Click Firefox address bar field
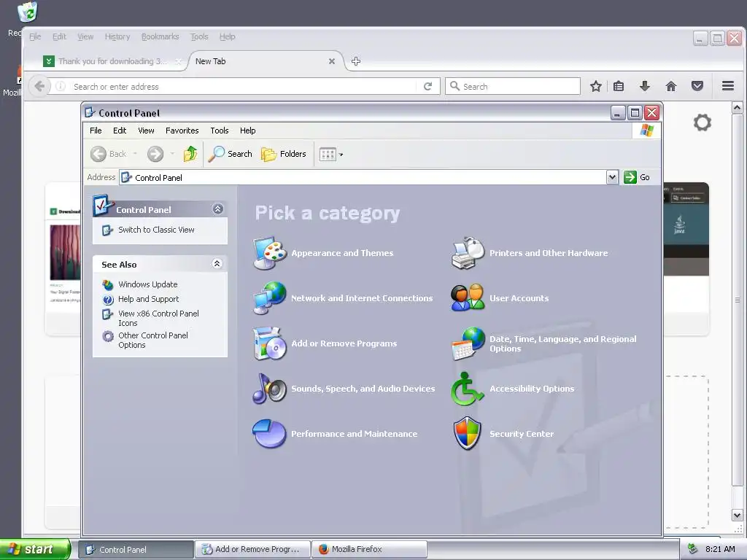 tap(243, 87)
